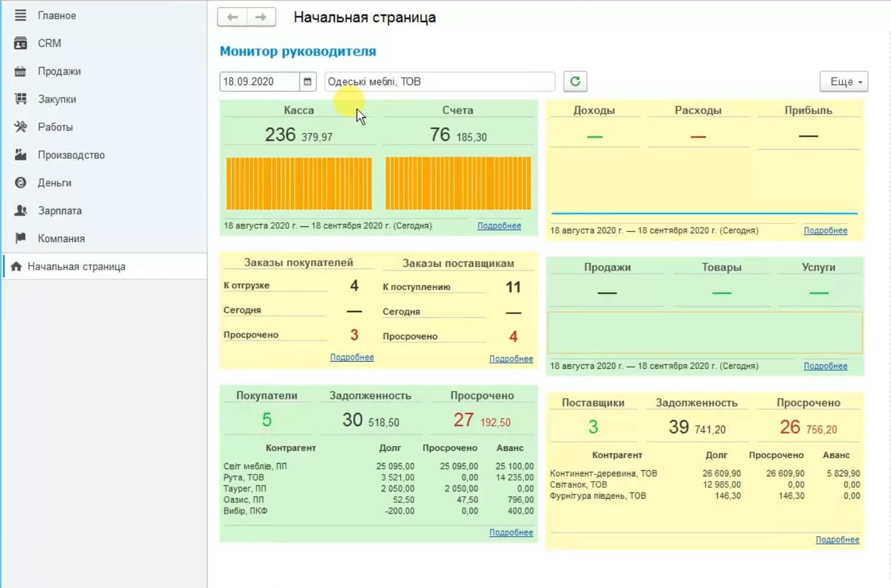This screenshot has width=891, height=588.
Task: Go forward with the right arrow button
Action: pyautogui.click(x=261, y=17)
